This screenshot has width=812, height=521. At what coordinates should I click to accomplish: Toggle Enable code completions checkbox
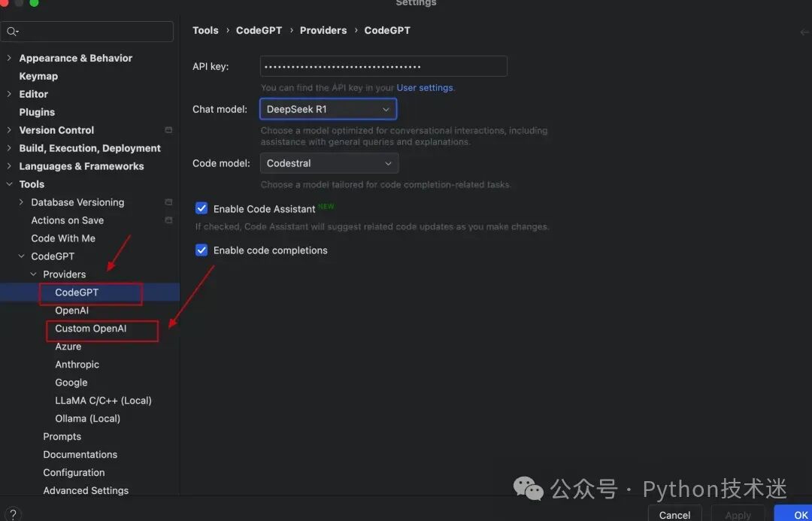pyautogui.click(x=201, y=250)
